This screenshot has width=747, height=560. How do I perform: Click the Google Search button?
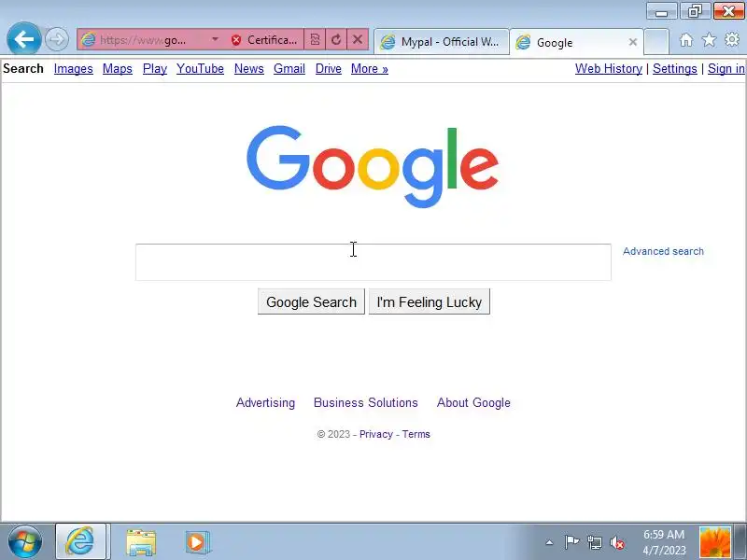[311, 301]
